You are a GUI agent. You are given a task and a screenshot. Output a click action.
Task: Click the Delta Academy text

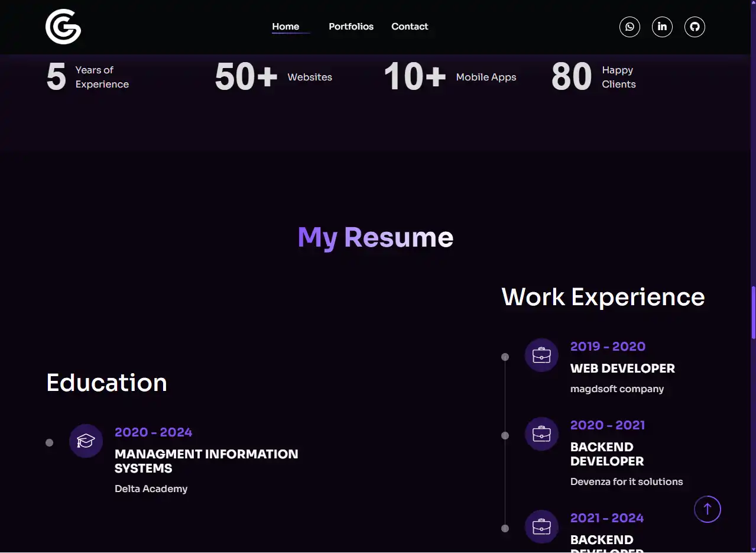pos(151,489)
